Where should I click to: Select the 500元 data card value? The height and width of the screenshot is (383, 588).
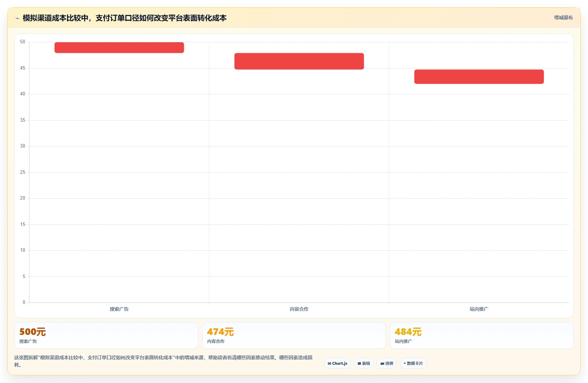coord(32,332)
